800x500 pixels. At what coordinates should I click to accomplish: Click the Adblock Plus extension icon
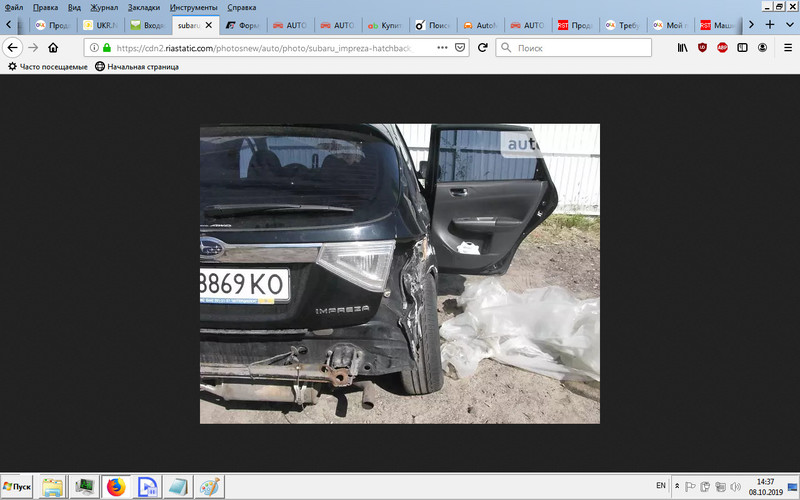pyautogui.click(x=722, y=47)
